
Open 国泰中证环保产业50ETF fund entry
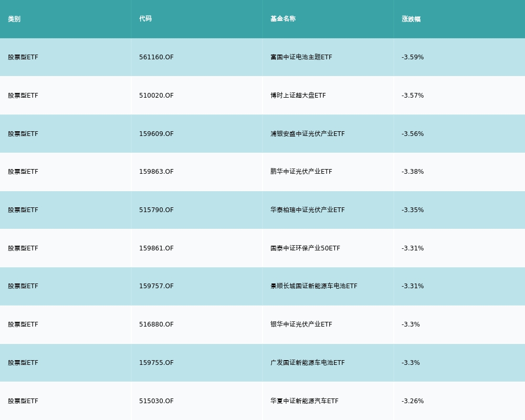(x=305, y=248)
